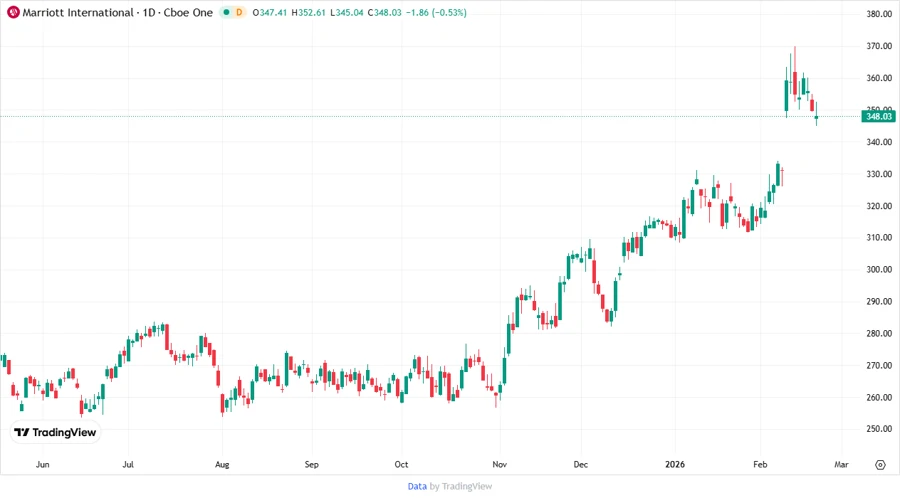900x498 pixels.
Task: Click the 380.00 price axis label
Action: pyautogui.click(x=879, y=14)
